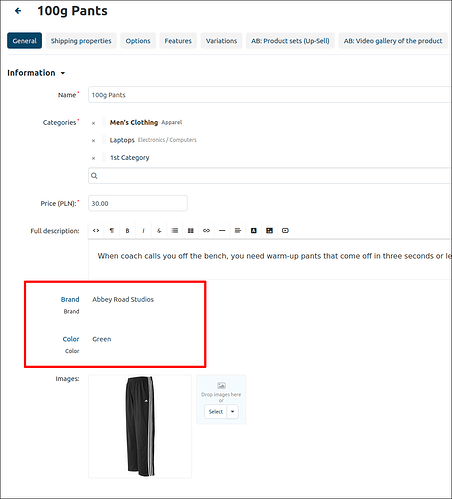Insert link using editor toolbar icon
The image size is (452, 499).
[206, 231]
